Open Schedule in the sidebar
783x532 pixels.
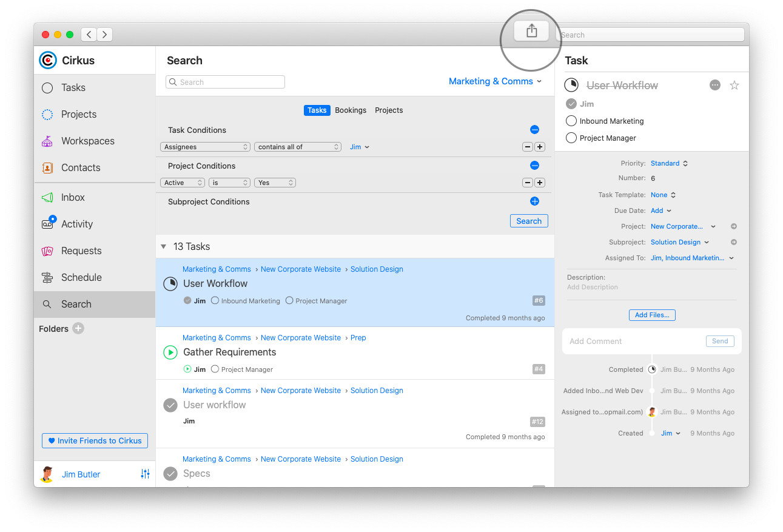click(95, 277)
